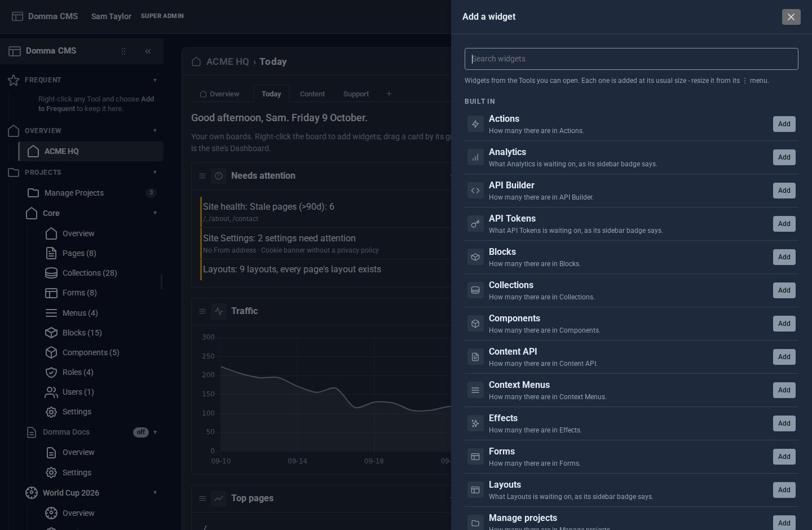Click the World Cup 2026 soccer ball icon
The height and width of the screenshot is (530, 812).
click(32, 493)
